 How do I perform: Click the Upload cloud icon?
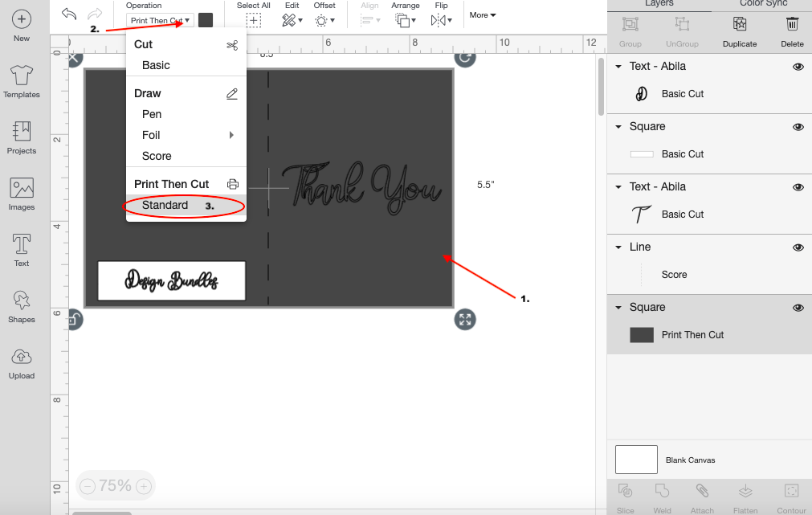[21, 357]
